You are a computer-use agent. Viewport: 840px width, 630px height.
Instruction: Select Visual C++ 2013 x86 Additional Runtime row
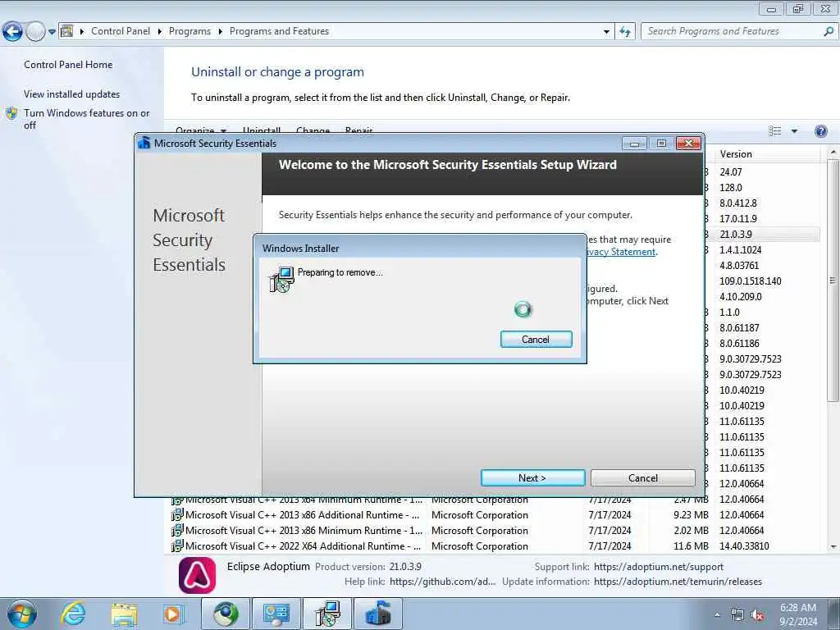(x=495, y=515)
